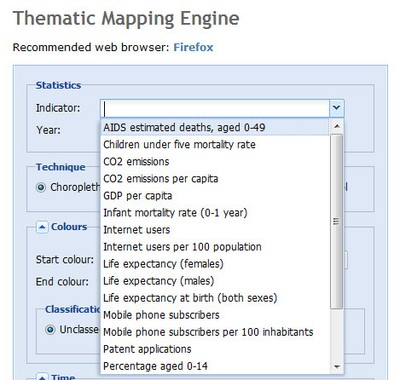The height and width of the screenshot is (380, 400).
Task: Choose the Patent applications indicator
Action: pos(215,349)
